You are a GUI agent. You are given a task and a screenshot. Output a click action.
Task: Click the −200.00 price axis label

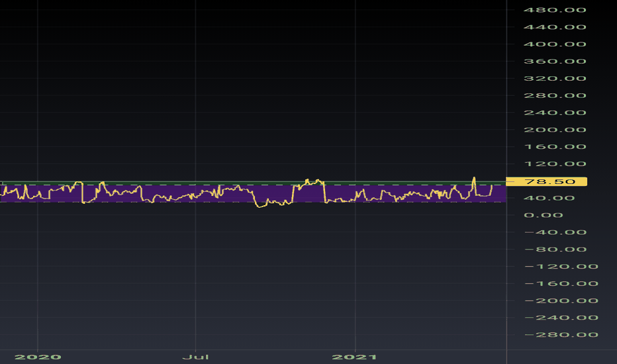pyautogui.click(x=561, y=300)
